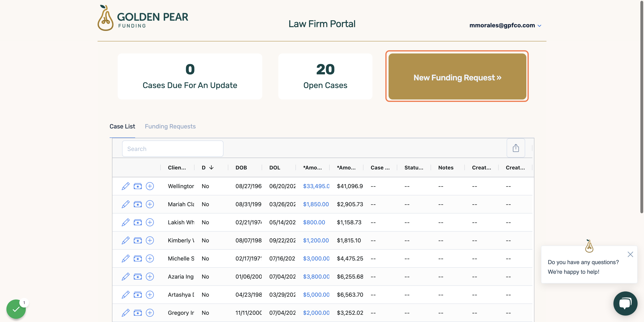This screenshot has height=322, width=644.
Task: Close the help questions popup
Action: click(x=630, y=254)
